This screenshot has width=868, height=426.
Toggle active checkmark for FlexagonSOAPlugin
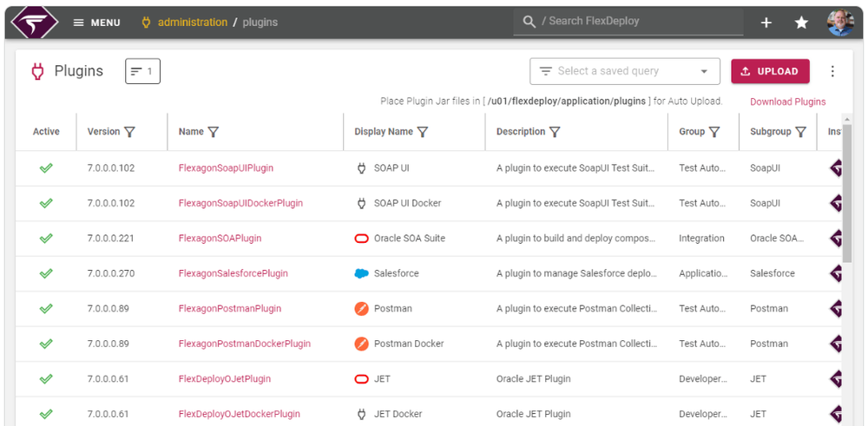pos(46,239)
